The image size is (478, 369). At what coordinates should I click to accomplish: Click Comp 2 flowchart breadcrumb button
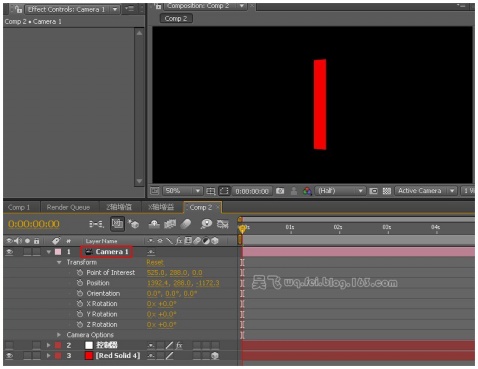(176, 19)
